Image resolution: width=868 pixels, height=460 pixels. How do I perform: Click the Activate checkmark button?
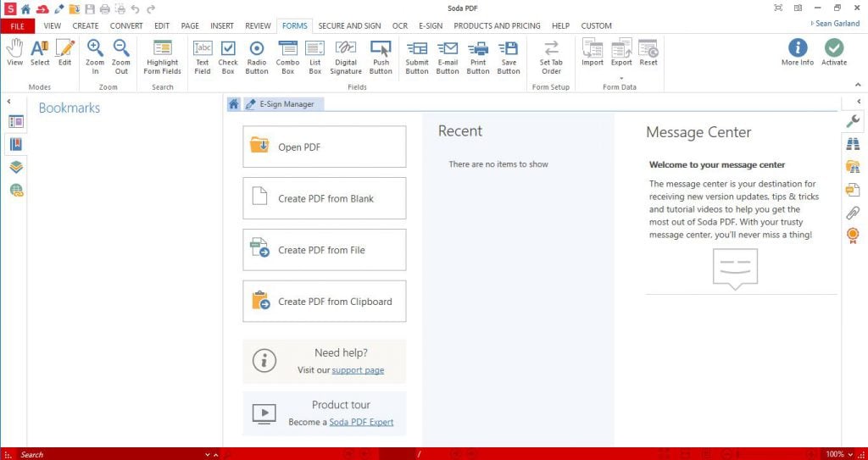click(x=834, y=52)
